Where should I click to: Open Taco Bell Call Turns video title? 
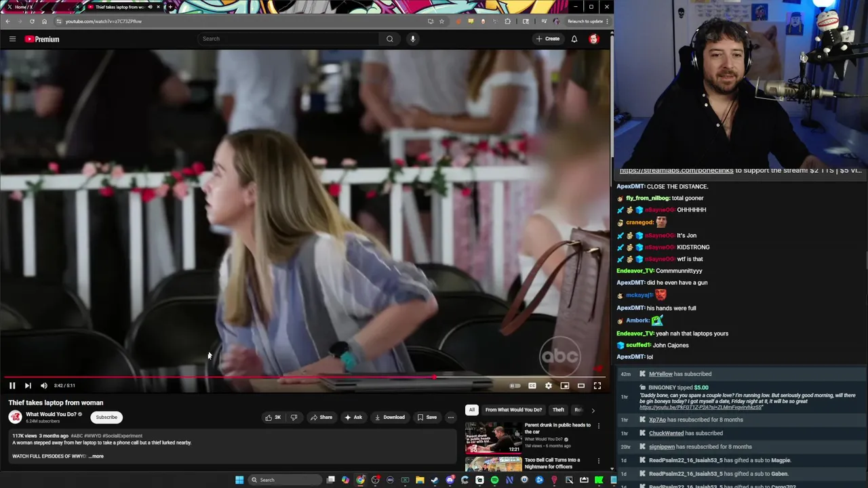(x=552, y=463)
